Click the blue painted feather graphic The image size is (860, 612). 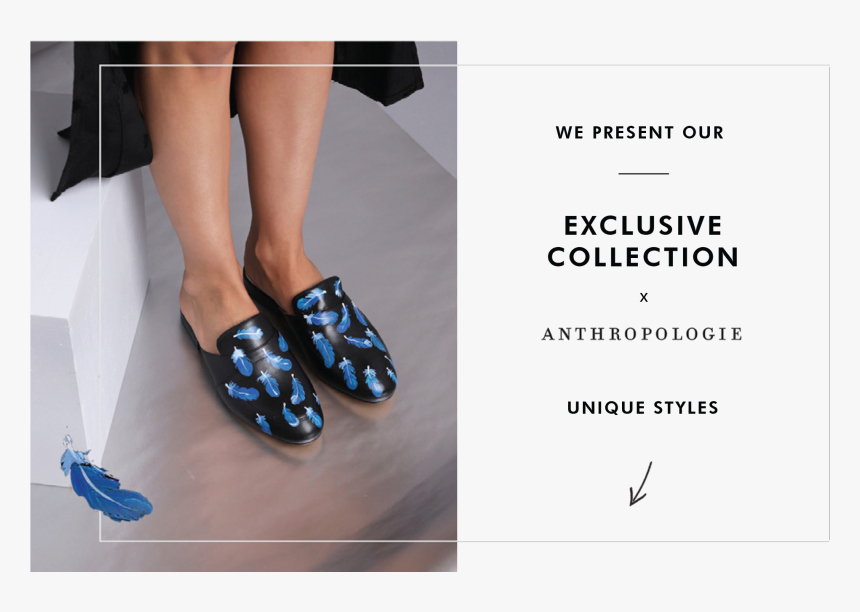pos(105,479)
